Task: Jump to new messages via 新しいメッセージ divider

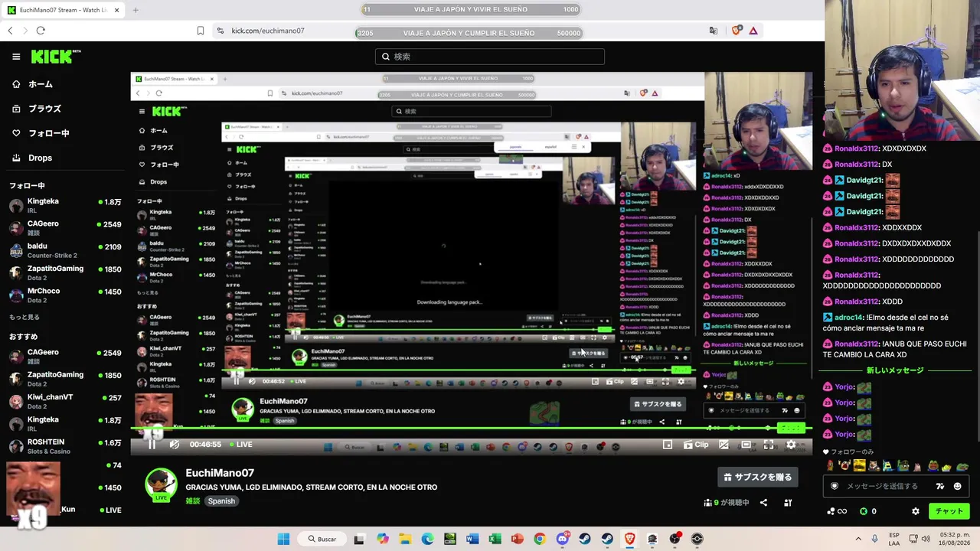Action: (x=894, y=370)
